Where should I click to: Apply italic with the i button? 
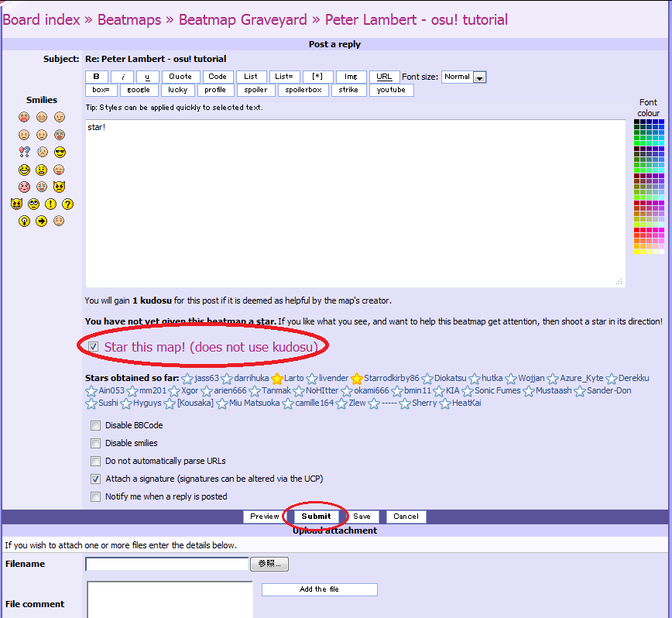coord(122,77)
